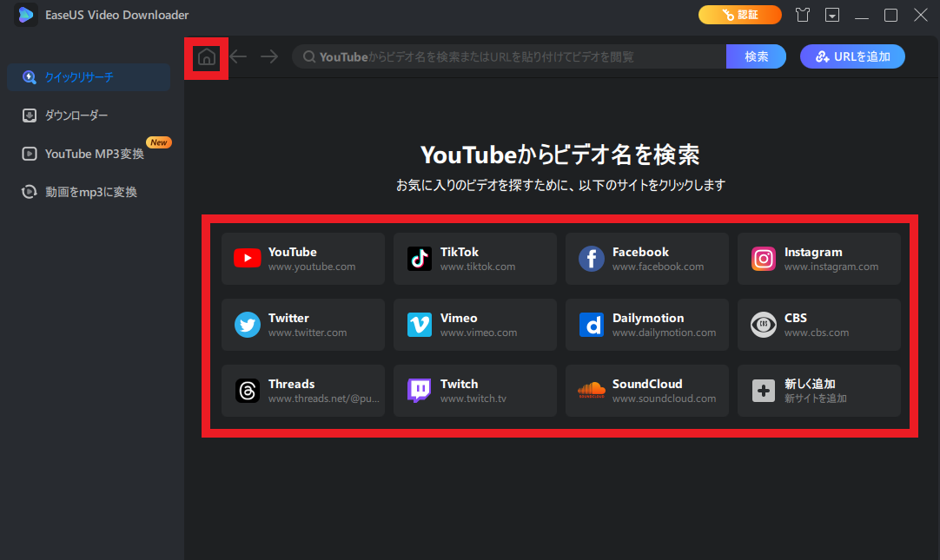This screenshot has height=560, width=940.
Task: Click the ダウンローダー download icon
Action: point(30,115)
